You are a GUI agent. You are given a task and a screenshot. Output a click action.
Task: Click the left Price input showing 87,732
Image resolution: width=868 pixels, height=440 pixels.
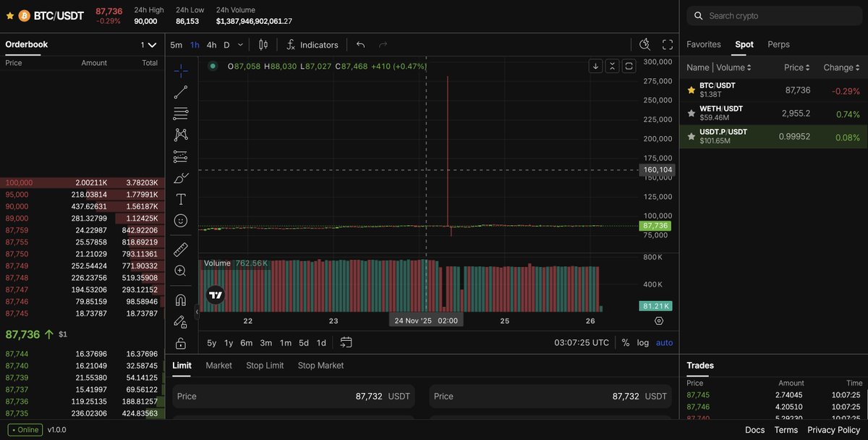294,397
